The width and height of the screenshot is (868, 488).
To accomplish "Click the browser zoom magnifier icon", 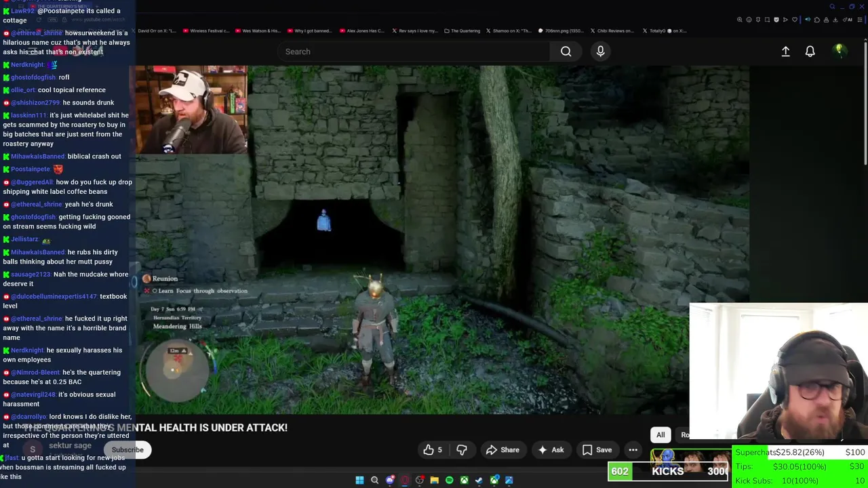I will [x=739, y=20].
